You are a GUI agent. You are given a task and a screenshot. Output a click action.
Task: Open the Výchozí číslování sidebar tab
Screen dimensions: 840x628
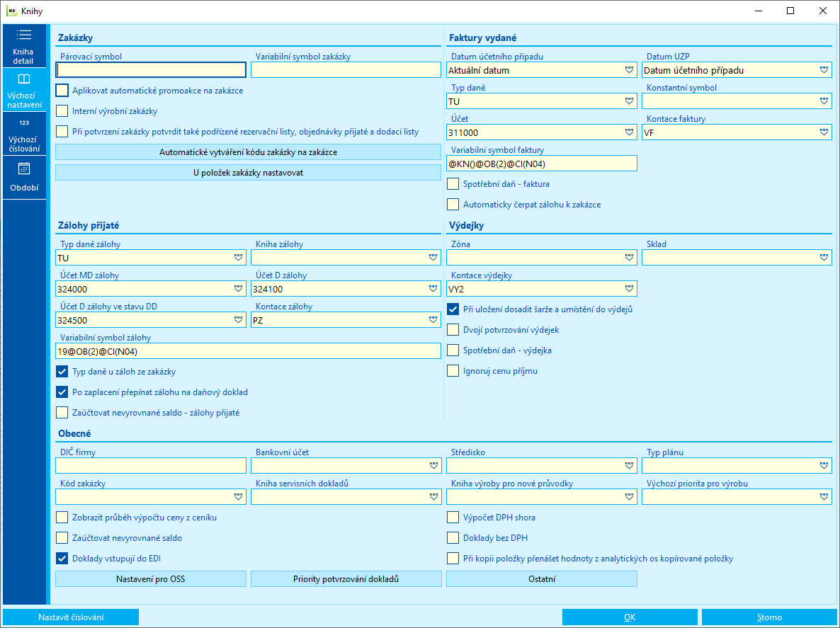tap(24, 134)
